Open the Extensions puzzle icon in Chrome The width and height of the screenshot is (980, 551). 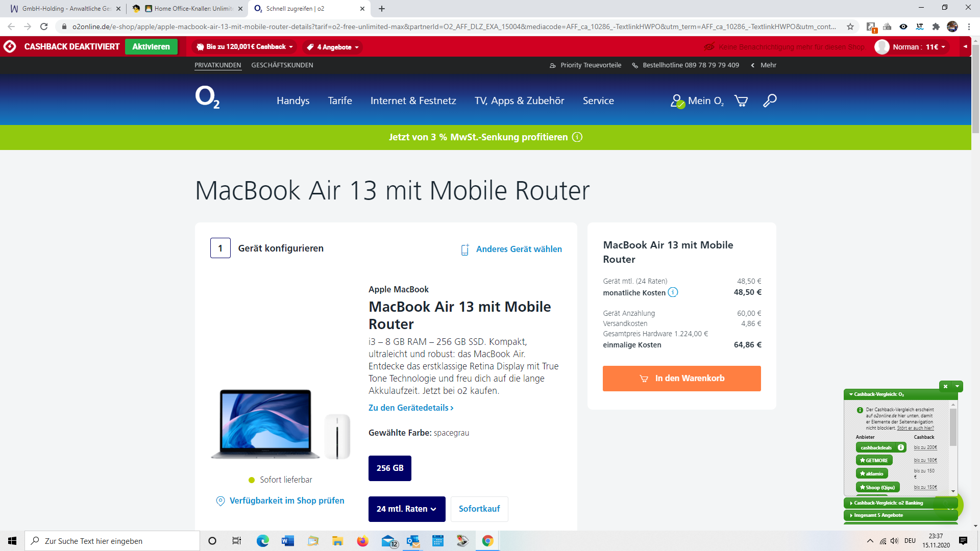[936, 27]
